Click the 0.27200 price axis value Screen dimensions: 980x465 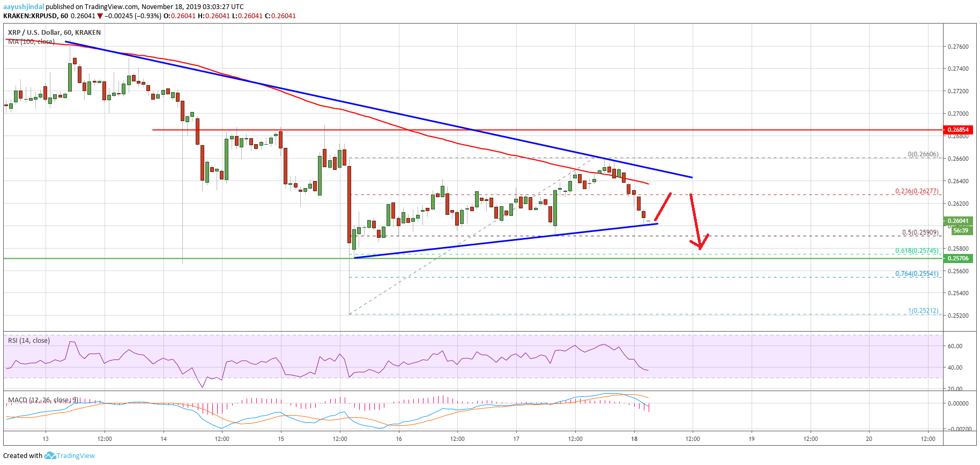958,91
